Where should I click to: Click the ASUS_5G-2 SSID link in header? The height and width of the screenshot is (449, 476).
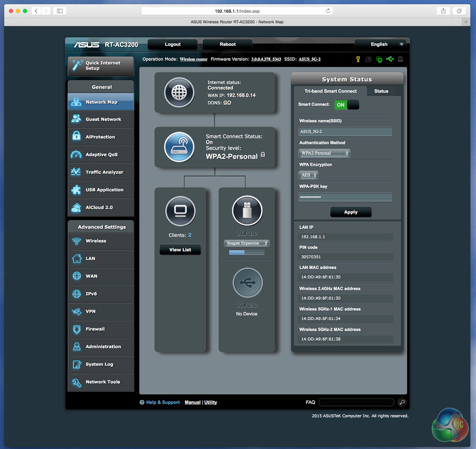[x=309, y=59]
